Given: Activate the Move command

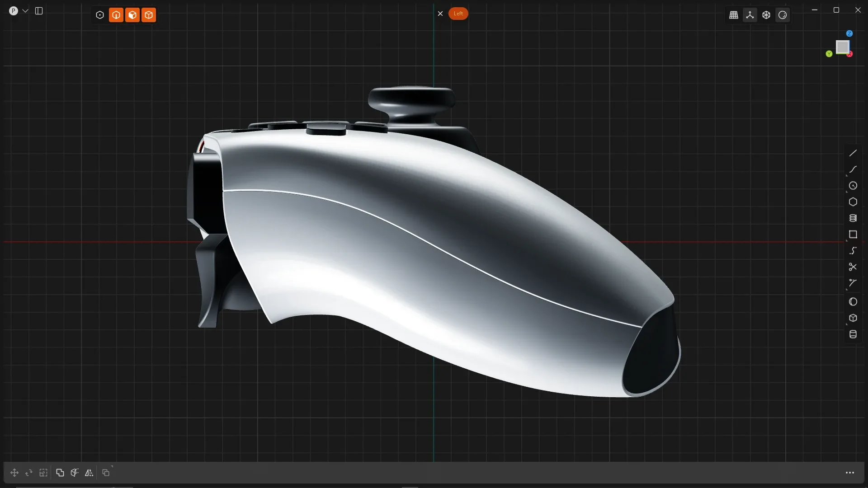Looking at the screenshot, I should [14, 473].
